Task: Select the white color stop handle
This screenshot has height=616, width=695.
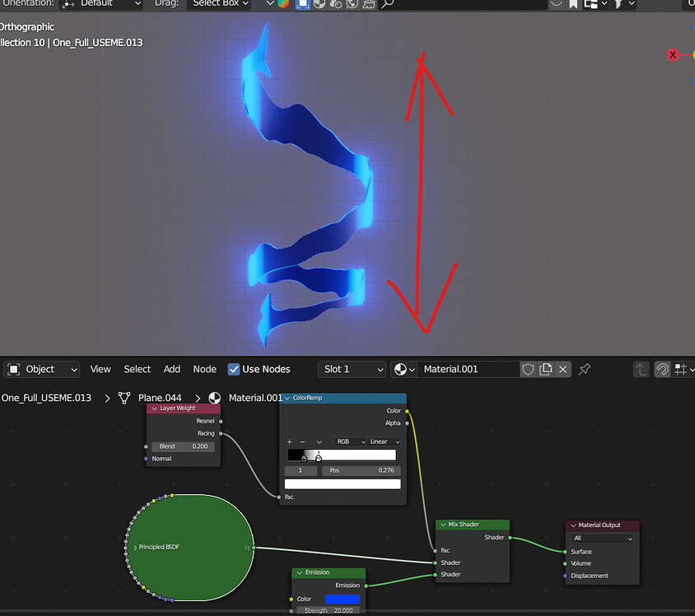Action: (x=318, y=458)
